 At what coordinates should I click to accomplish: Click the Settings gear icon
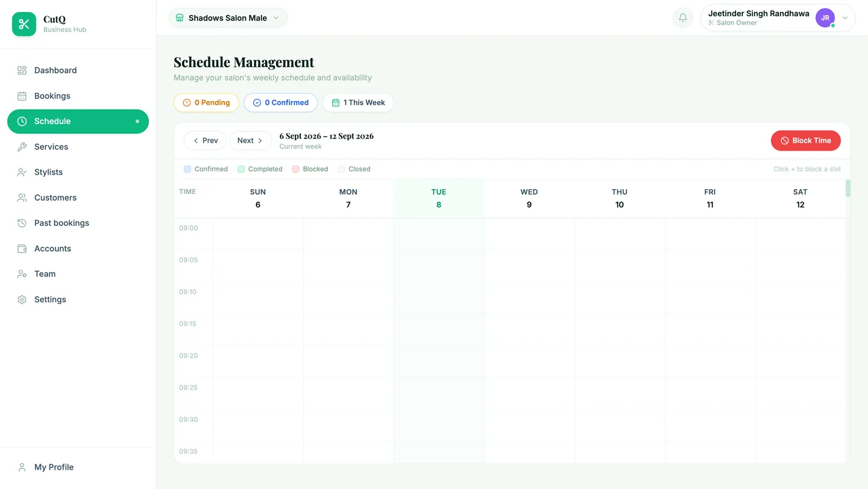click(22, 299)
